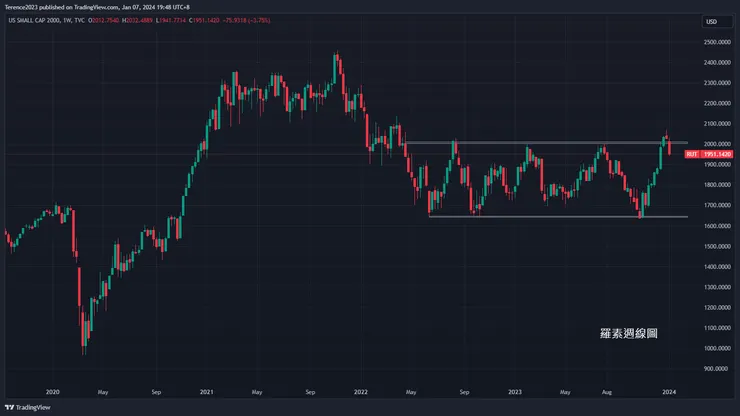Select the published-by Terence2023 header text
740x416 pixels.
(97, 7)
